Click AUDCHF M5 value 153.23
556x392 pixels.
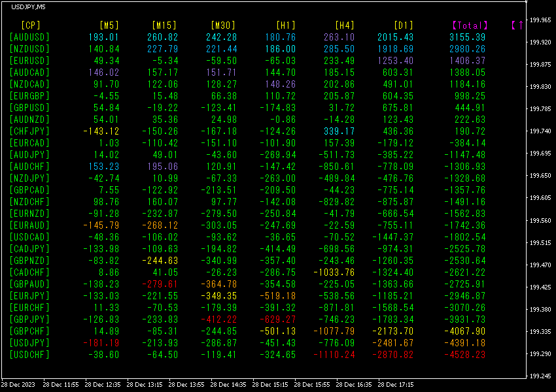tap(104, 167)
